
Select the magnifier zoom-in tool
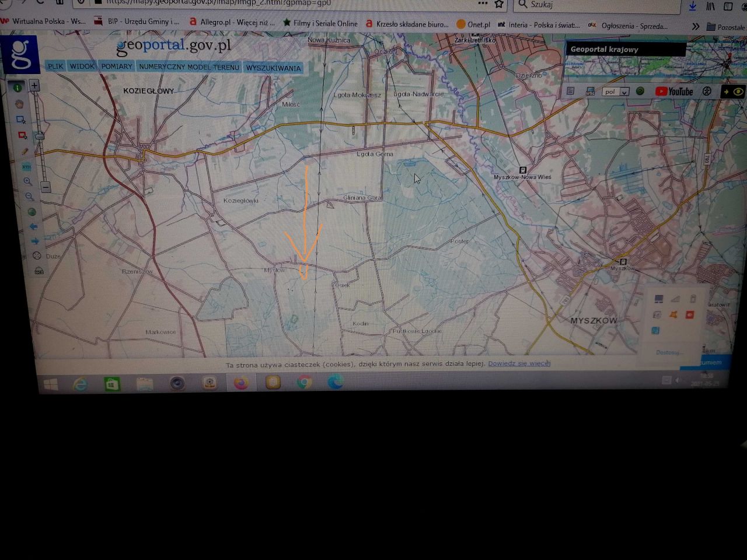click(x=28, y=181)
